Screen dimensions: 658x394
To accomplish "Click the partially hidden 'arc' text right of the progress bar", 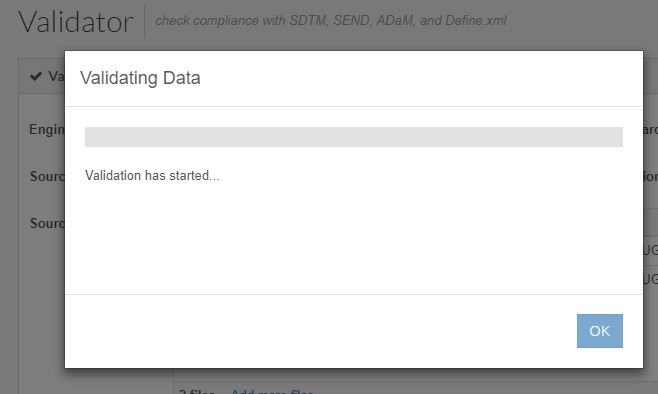I will [x=650, y=130].
